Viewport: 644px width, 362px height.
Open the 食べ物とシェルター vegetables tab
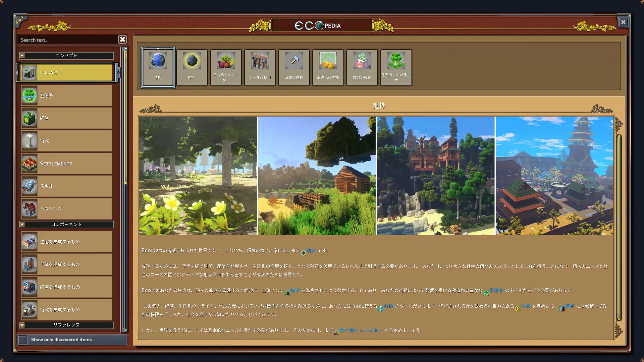(226, 67)
